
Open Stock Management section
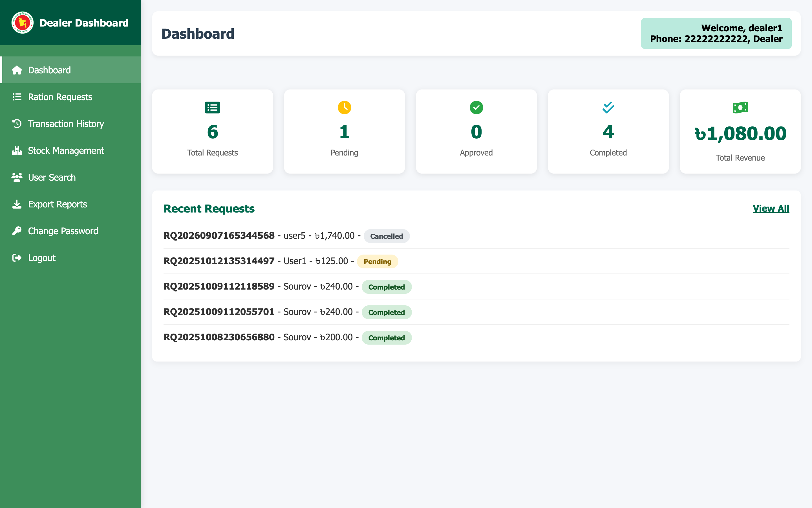coord(70,150)
